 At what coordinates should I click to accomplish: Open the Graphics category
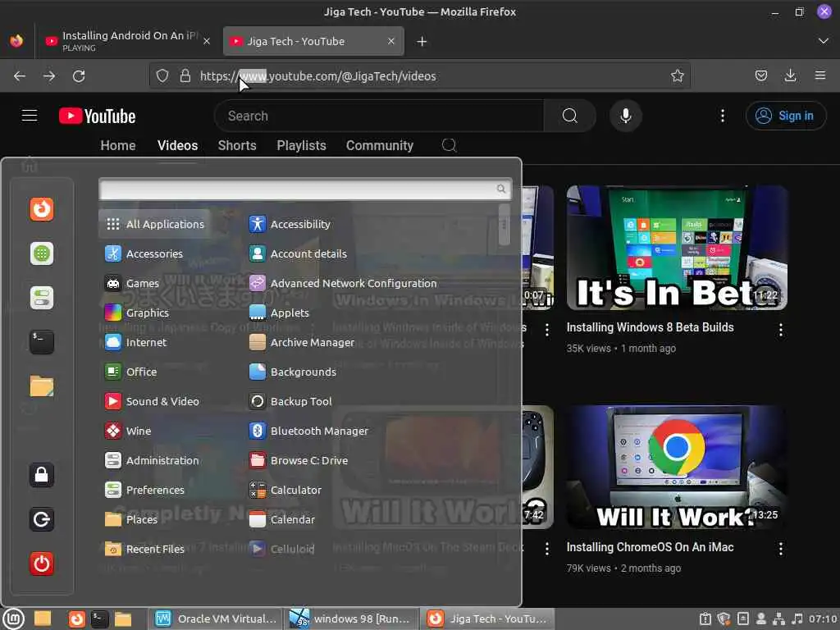tap(137, 313)
